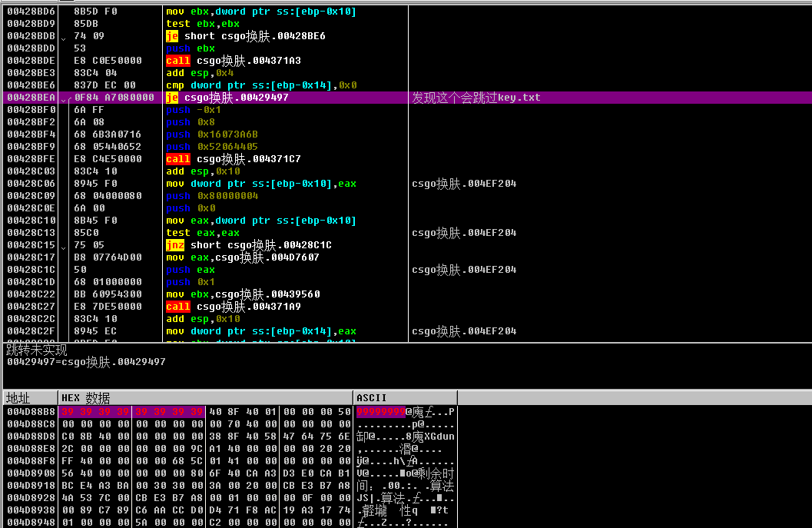
Task: Click the csgo换肤.004EF204 comment on row 00428C13
Action: [464, 233]
